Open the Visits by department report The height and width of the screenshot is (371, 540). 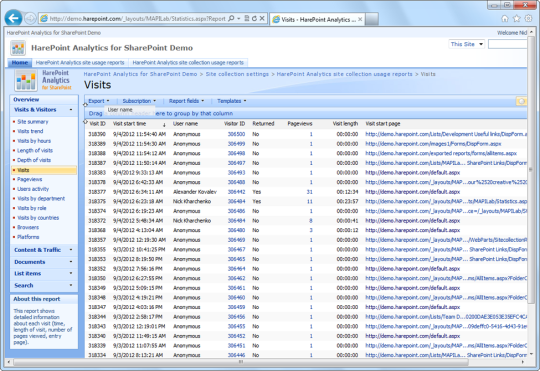pyautogui.click(x=41, y=199)
